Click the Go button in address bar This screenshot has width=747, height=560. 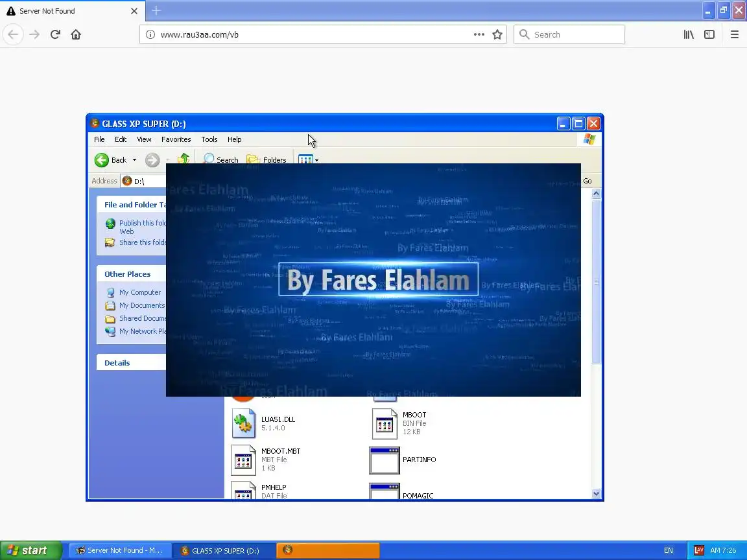pos(587,181)
